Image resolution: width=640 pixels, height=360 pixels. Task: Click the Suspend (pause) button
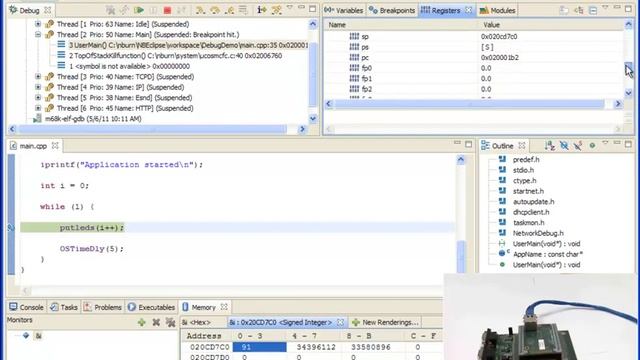(153, 10)
